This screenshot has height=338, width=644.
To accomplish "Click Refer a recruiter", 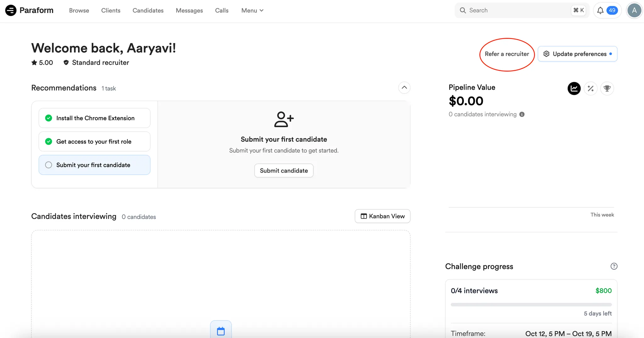I will coord(507,54).
